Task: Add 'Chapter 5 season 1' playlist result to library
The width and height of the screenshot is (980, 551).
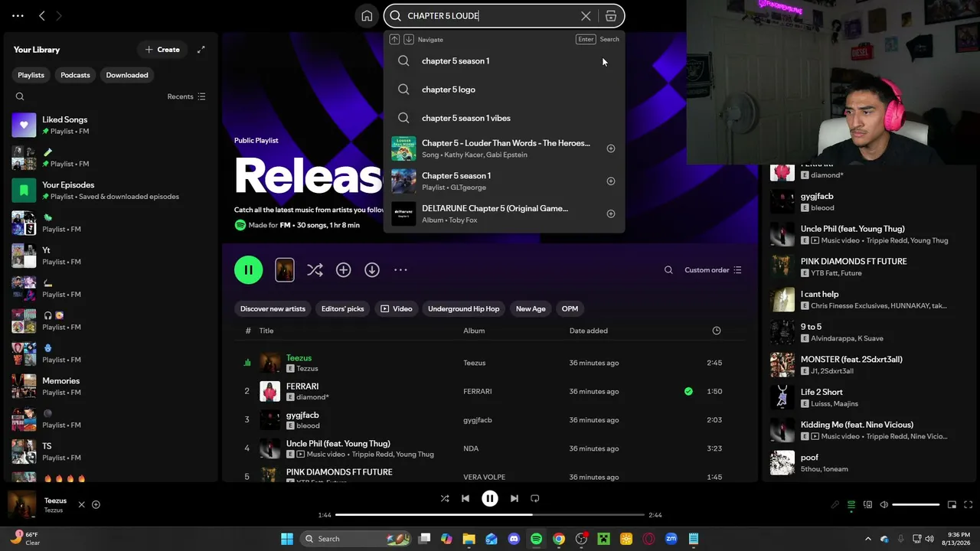Action: (611, 181)
